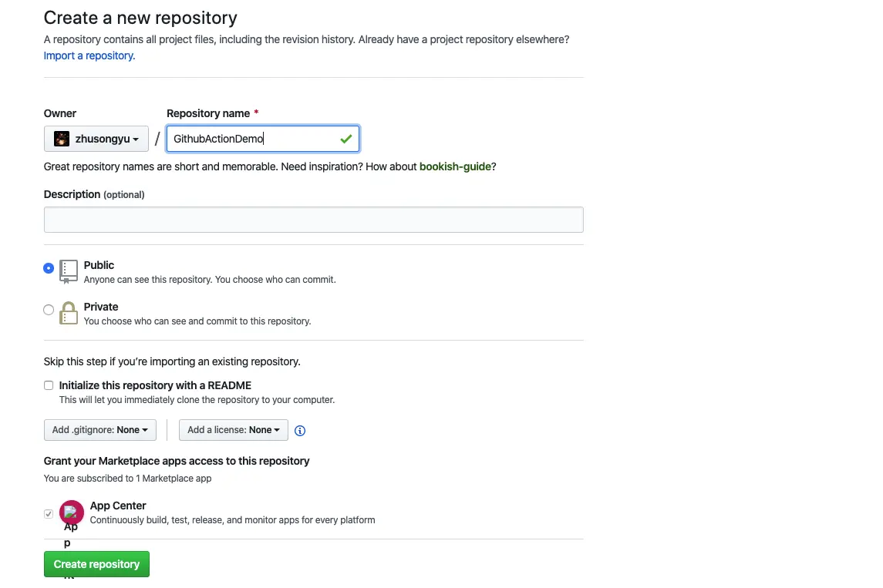Click 'Anyone can see this repository' description
This screenshot has width=883, height=588.
coord(210,280)
